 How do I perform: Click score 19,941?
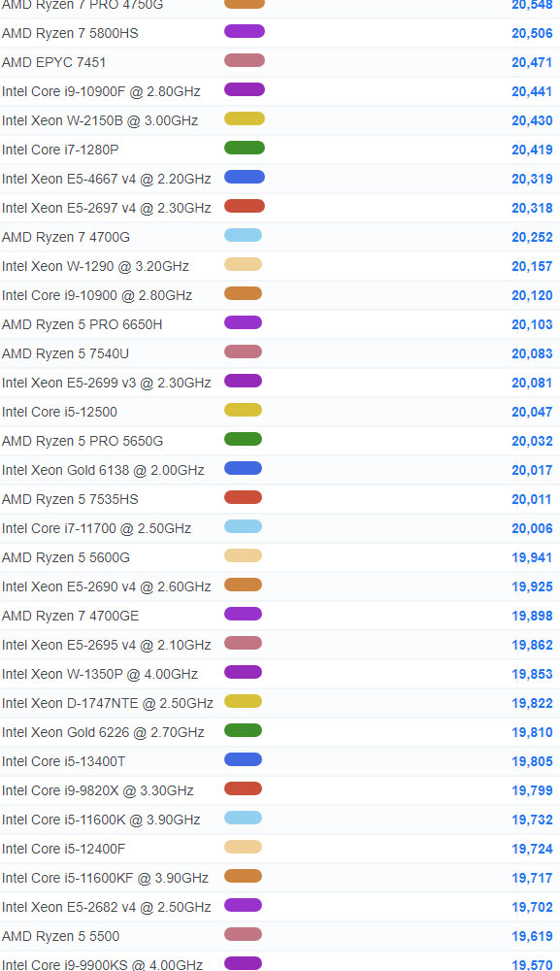point(532,557)
